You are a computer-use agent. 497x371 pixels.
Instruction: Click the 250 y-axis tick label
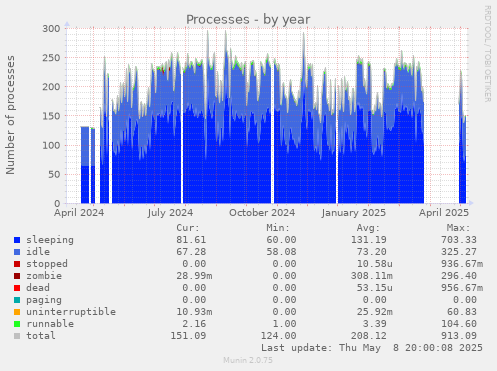[51, 58]
